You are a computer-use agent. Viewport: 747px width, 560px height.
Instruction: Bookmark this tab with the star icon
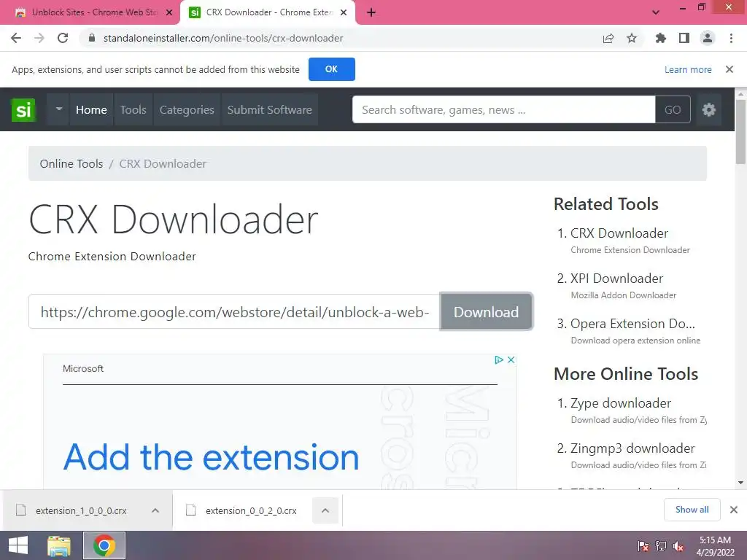[x=632, y=38]
